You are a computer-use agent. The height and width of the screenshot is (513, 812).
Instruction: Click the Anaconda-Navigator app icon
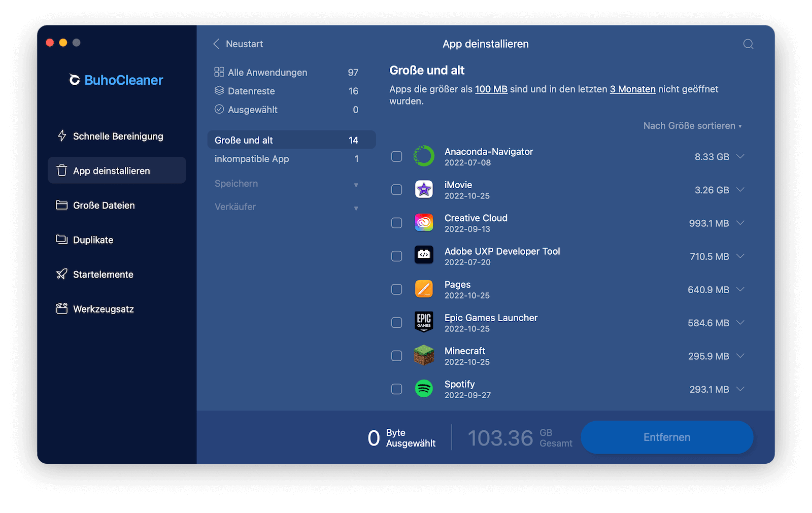[424, 156]
